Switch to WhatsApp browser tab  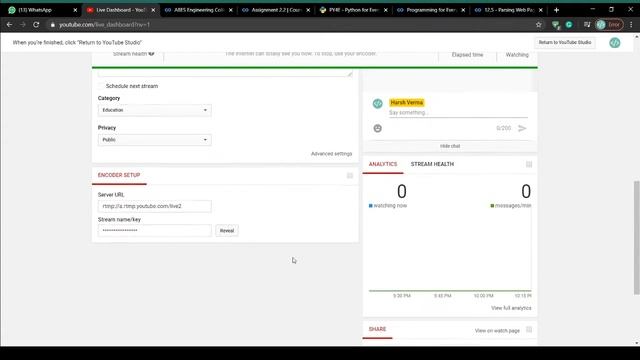coord(39,10)
